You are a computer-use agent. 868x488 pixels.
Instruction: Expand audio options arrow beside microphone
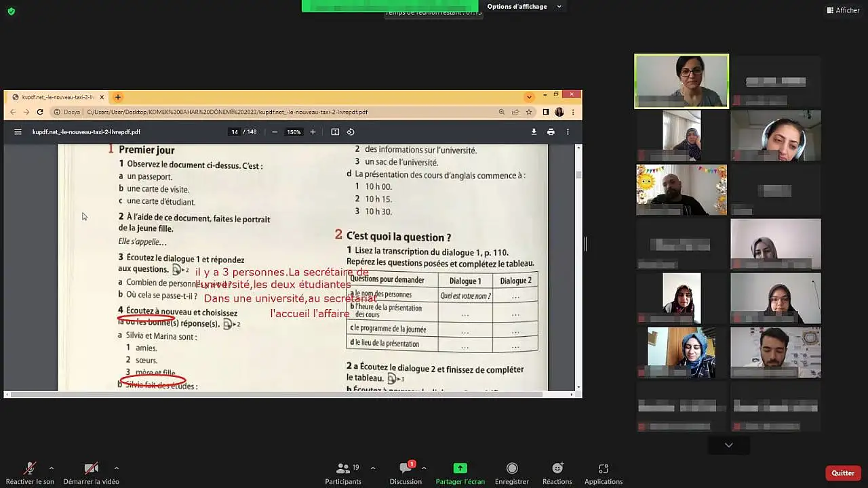[x=51, y=468]
